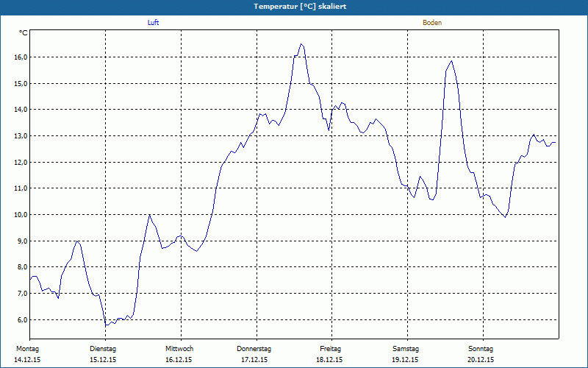Click the '16.12.15' date label
588x368 pixels.
[179, 360]
